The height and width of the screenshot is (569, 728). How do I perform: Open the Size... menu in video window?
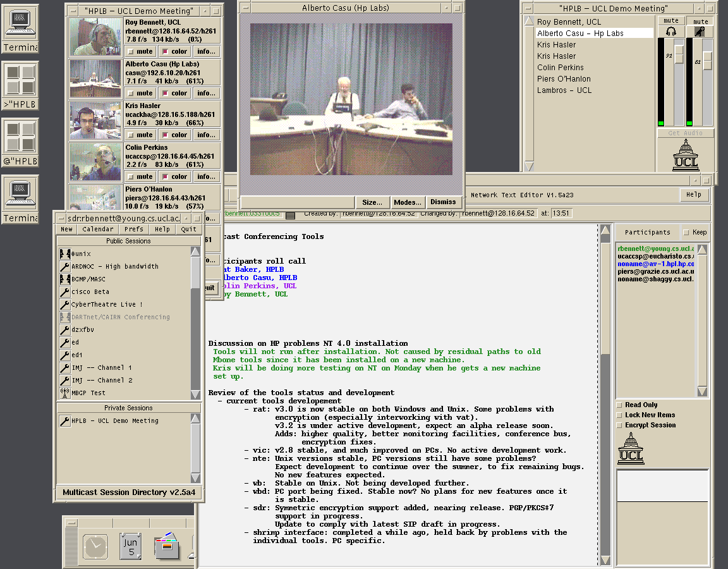coord(372,202)
